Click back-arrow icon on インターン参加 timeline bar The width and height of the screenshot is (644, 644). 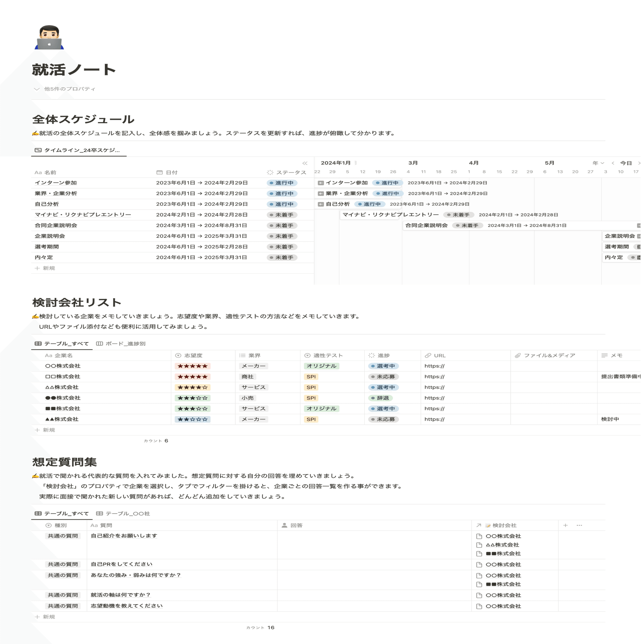[x=321, y=183]
